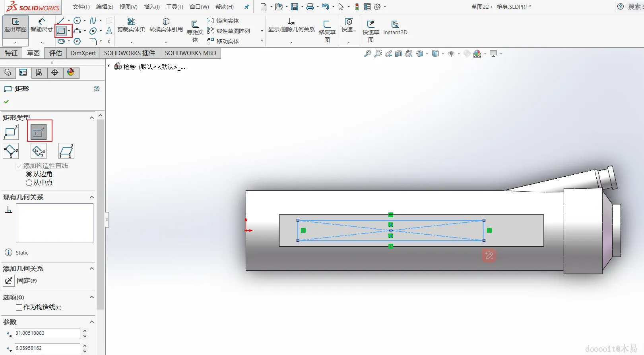Click the Zoom to Fit icon
Viewport: 644px width, 355px height.
click(368, 54)
